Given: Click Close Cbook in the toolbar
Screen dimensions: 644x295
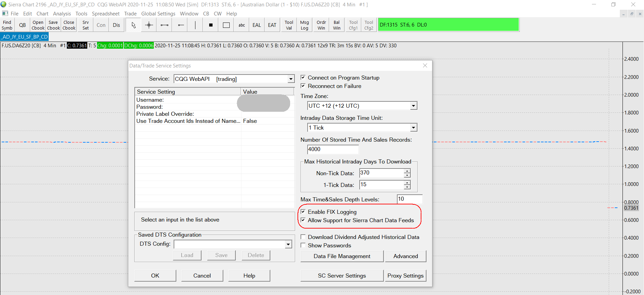Looking at the screenshot, I should [69, 25].
